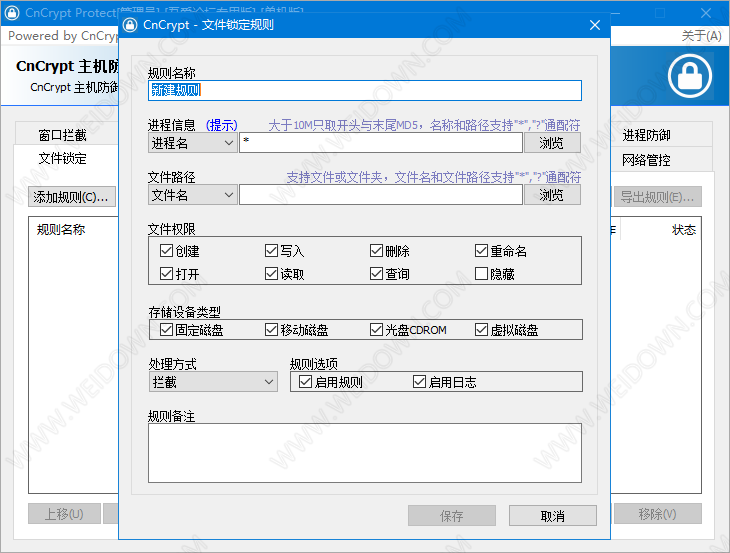
Task: Click the 规则名称 input field
Action: pos(365,90)
